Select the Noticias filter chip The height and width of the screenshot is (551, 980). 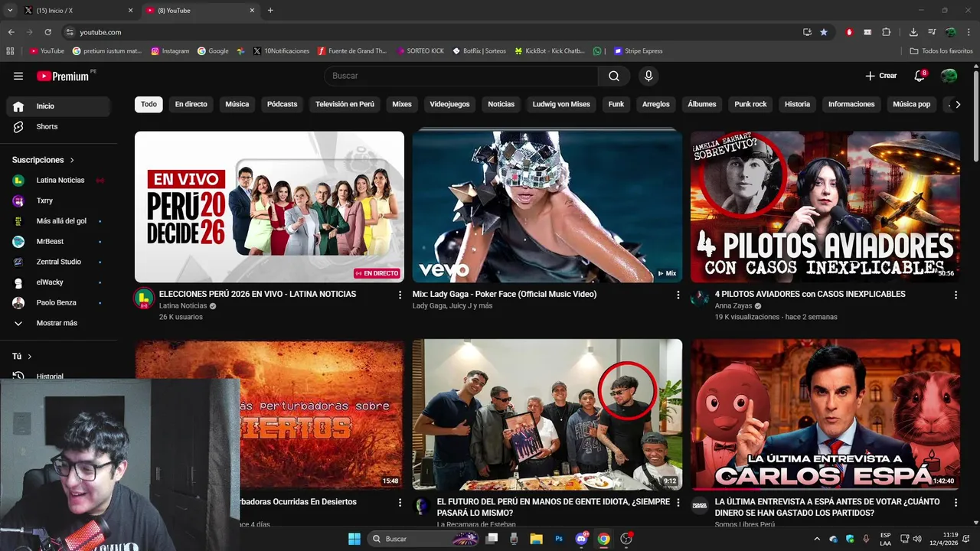coord(501,104)
